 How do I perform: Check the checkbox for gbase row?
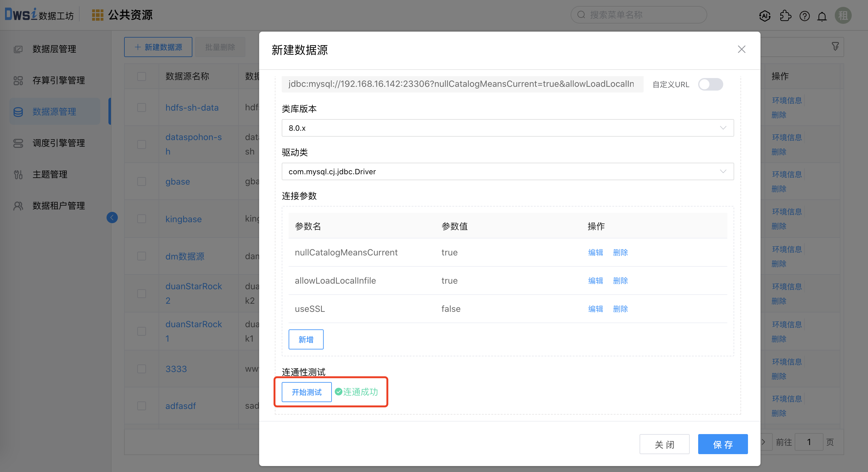(x=141, y=181)
